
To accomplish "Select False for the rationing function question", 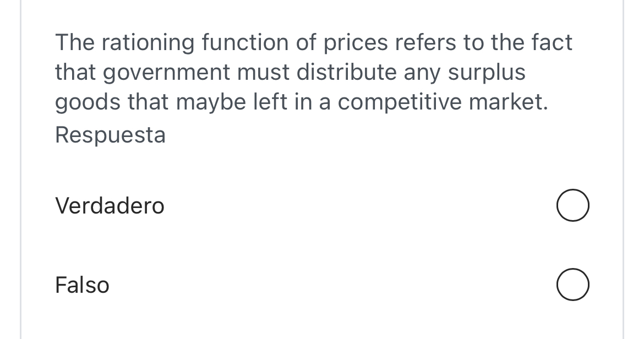I will pyautogui.click(x=572, y=285).
